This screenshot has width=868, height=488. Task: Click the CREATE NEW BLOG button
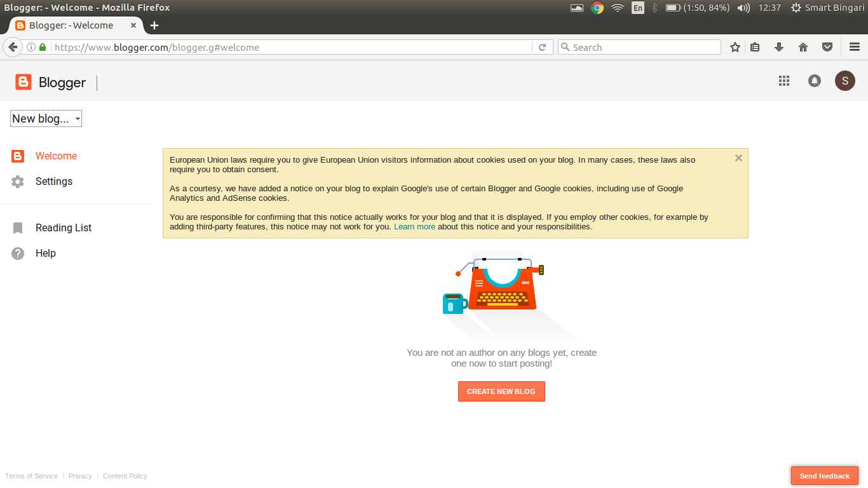click(501, 391)
